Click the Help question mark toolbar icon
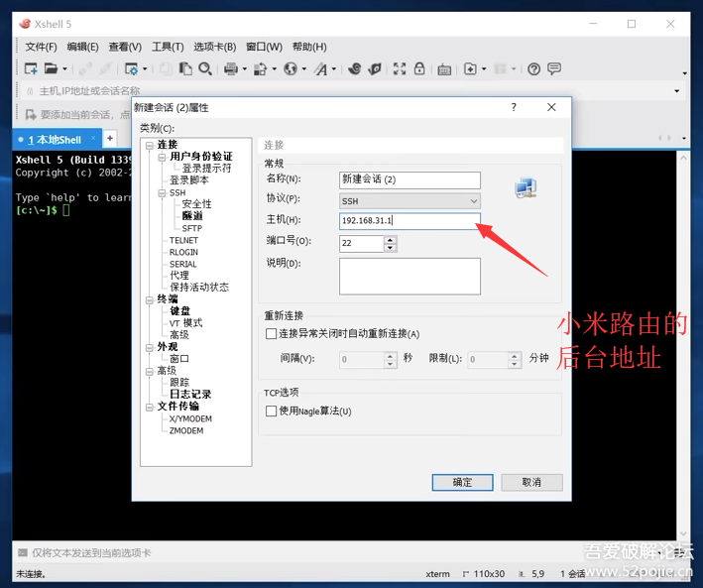The width and height of the screenshot is (703, 588). coord(533,68)
